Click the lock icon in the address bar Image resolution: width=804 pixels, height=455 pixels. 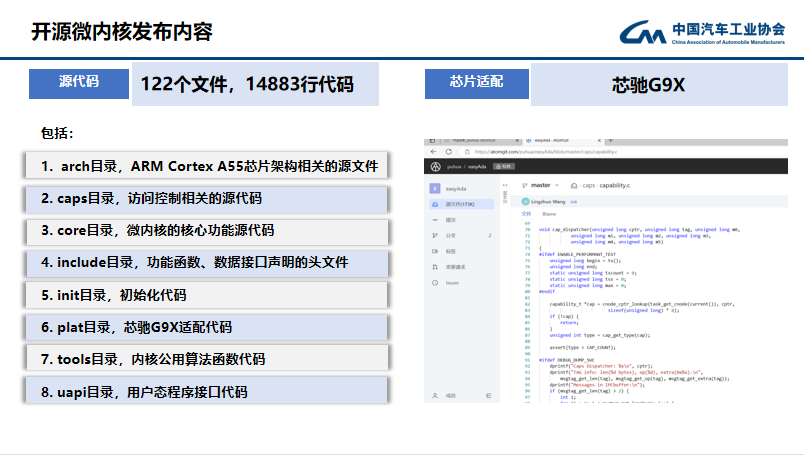coord(467,152)
